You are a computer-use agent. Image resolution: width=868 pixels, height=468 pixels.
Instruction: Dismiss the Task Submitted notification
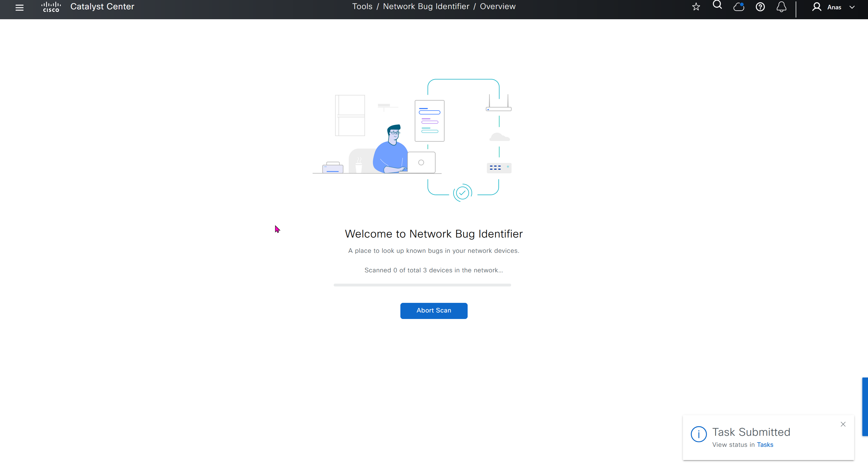[x=843, y=424]
